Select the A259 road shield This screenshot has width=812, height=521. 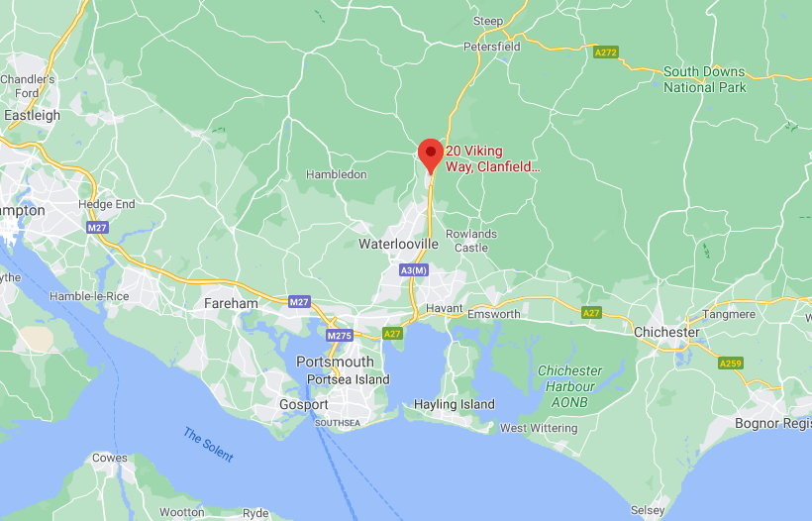pyautogui.click(x=731, y=364)
